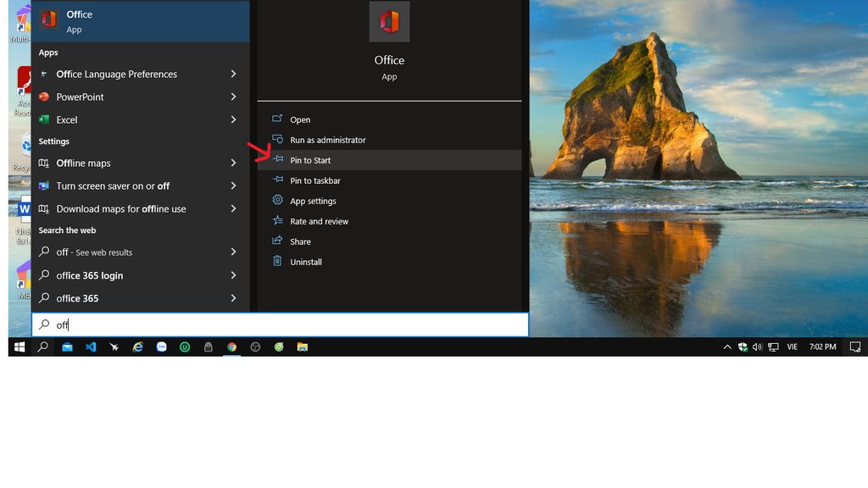
Task: Open Visual Studio Code from taskbar
Action: pos(91,347)
